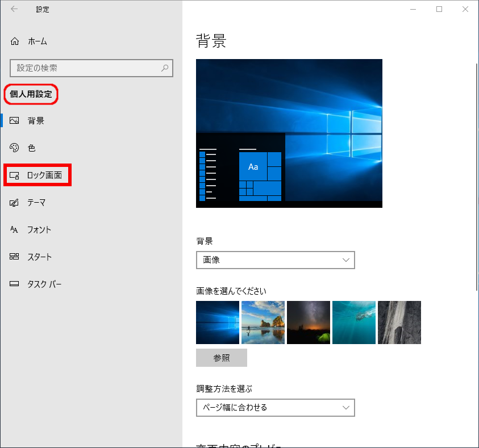Minimize the 設定 window
The image size is (479, 448).
pos(413,9)
